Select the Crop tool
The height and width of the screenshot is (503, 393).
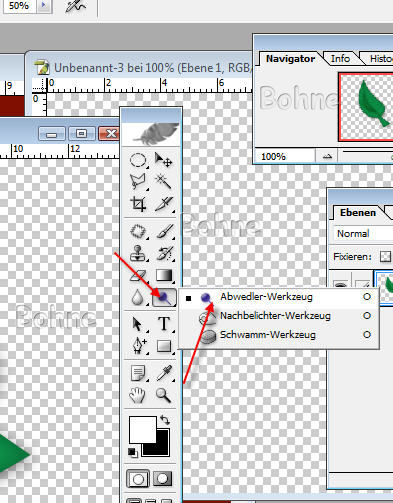pyautogui.click(x=138, y=204)
